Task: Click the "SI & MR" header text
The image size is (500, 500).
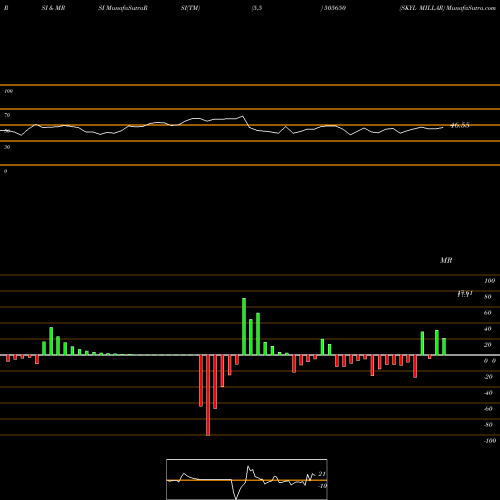Action: [x=53, y=8]
